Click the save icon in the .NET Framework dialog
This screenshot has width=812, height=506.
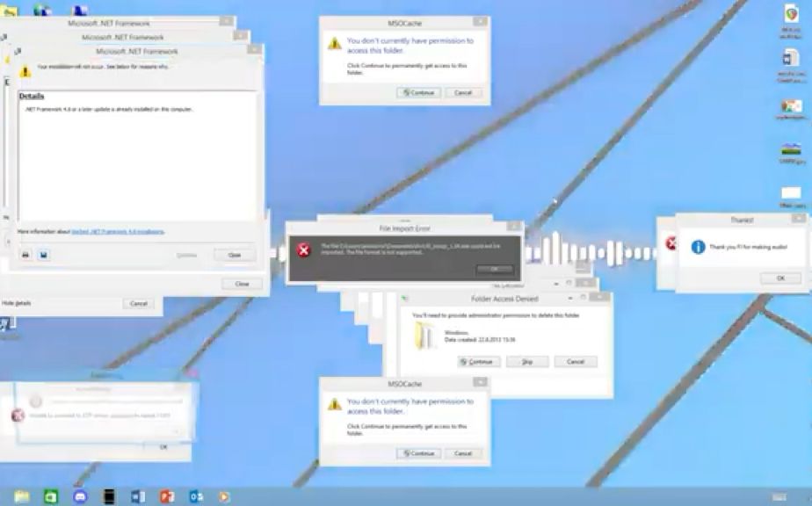(x=44, y=255)
